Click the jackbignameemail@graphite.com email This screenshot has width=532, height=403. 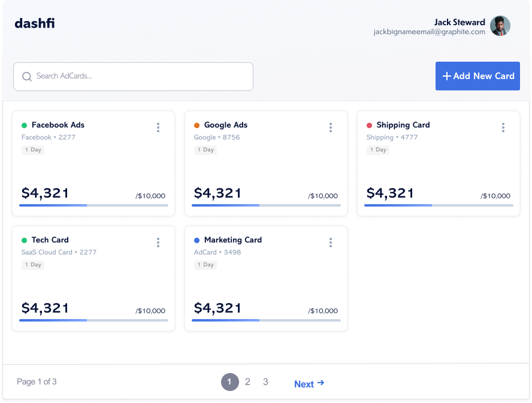430,32
